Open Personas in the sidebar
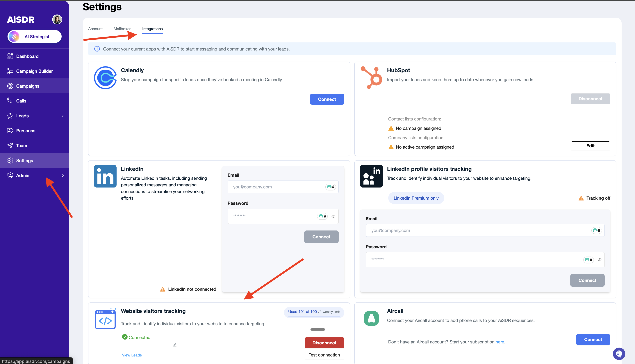635x364 pixels. pos(35,131)
